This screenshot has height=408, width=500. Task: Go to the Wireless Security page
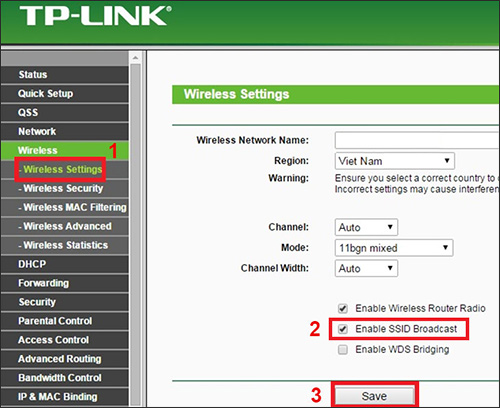64,188
